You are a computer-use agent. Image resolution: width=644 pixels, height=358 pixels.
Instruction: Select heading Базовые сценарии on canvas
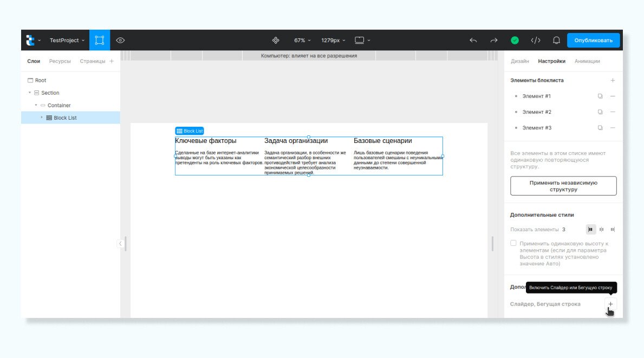[x=383, y=141]
